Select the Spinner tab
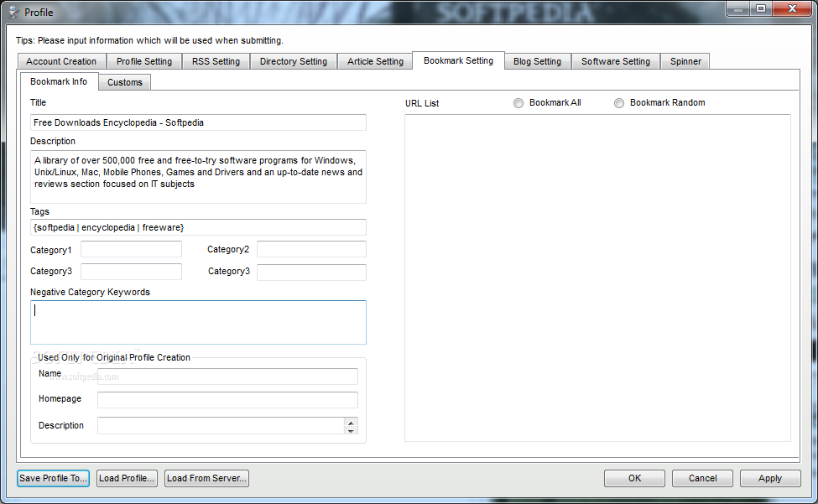 [x=685, y=61]
